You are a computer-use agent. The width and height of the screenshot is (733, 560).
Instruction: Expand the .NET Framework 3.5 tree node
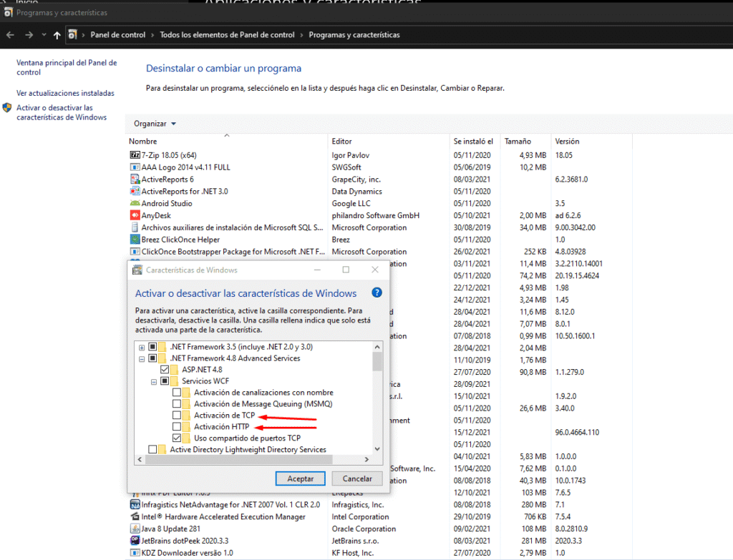(142, 347)
